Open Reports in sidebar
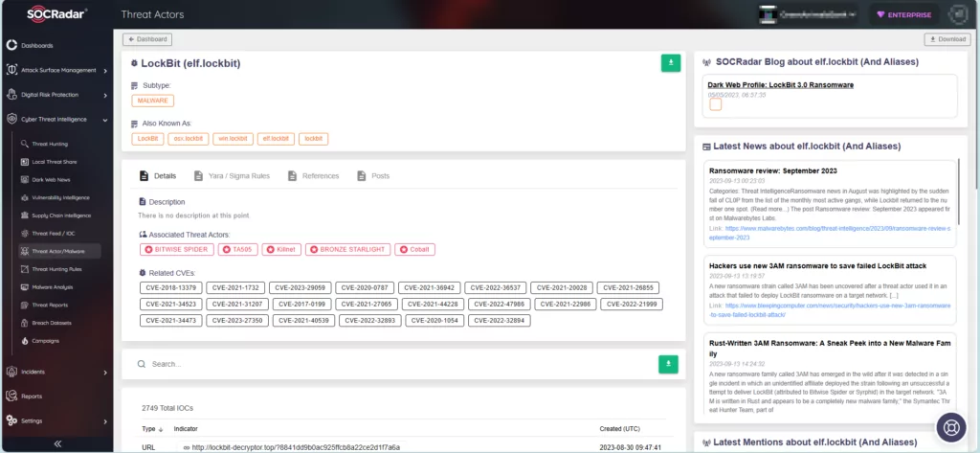980x453 pixels. pyautogui.click(x=32, y=396)
